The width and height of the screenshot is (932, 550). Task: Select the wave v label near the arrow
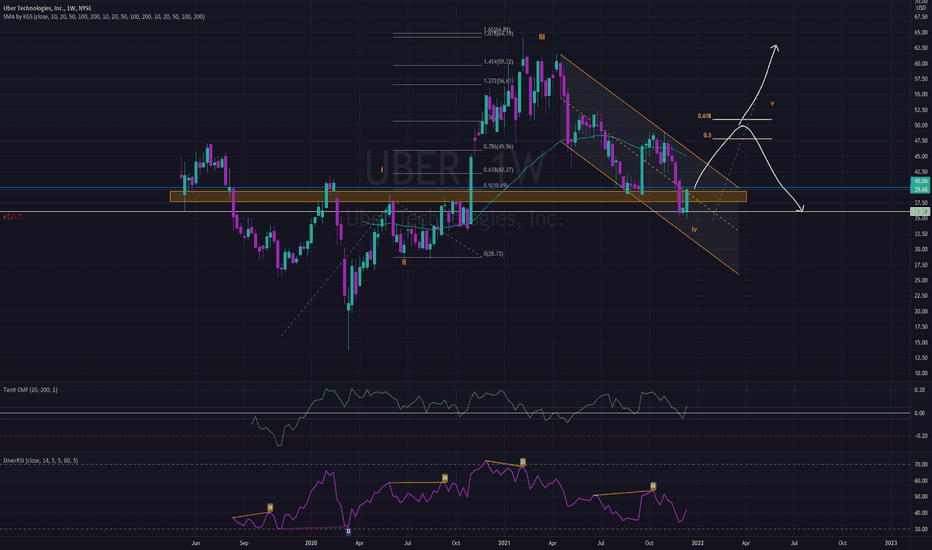pyautogui.click(x=772, y=103)
